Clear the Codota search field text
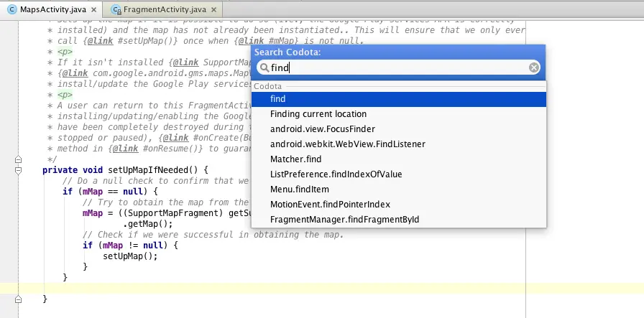The image size is (644, 318). (533, 67)
